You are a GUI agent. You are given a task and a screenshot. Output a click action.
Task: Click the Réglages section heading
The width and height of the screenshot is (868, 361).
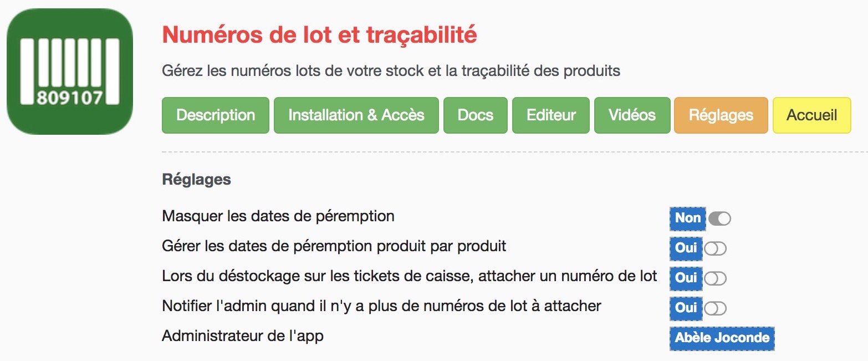(196, 180)
